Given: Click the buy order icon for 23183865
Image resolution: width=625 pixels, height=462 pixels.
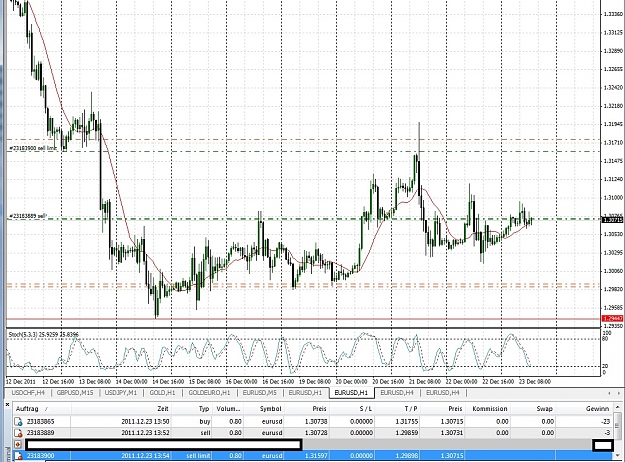Looking at the screenshot, I should click(x=18, y=421).
